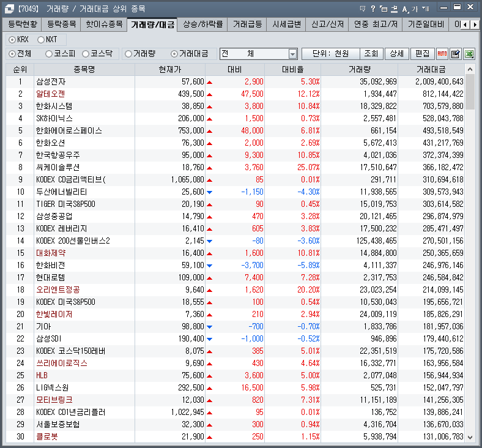Screen dimensions: 482x448
Task: Sort by the 대비율 column header
Action: (292, 70)
